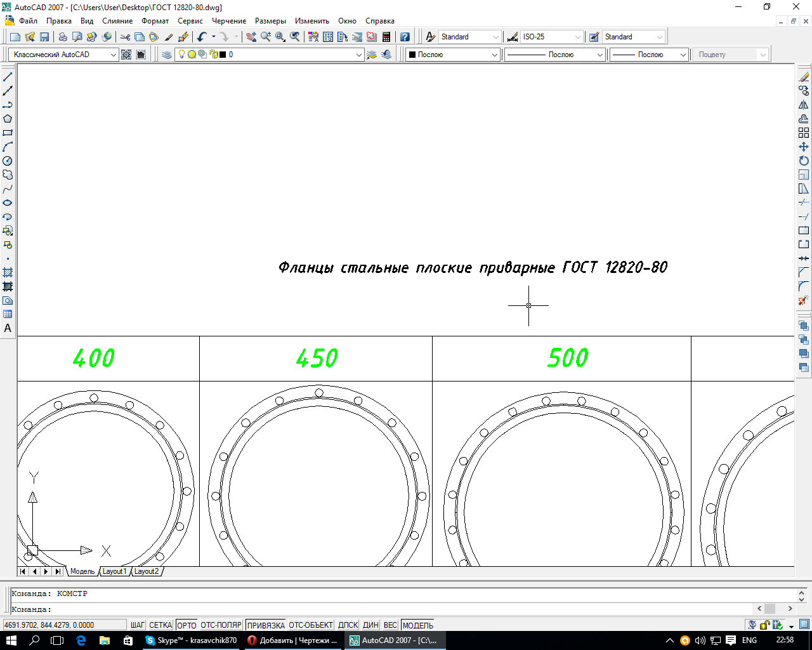Click the Copy object tool

coord(804,91)
